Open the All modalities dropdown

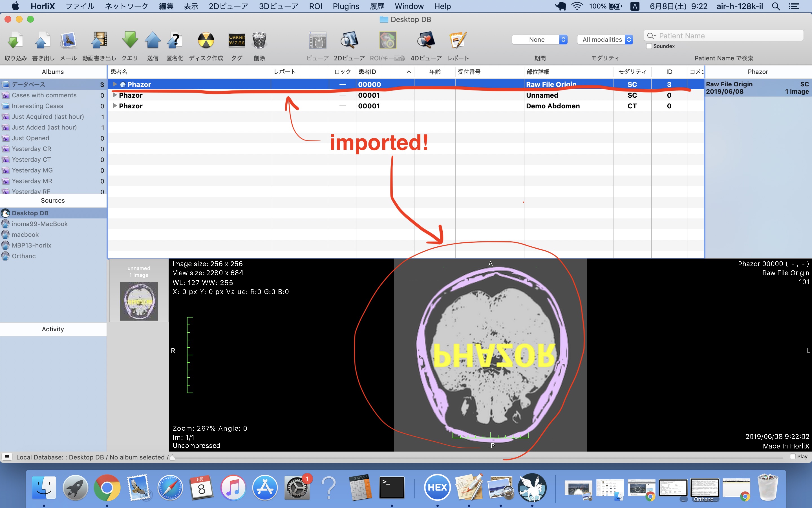pos(605,39)
